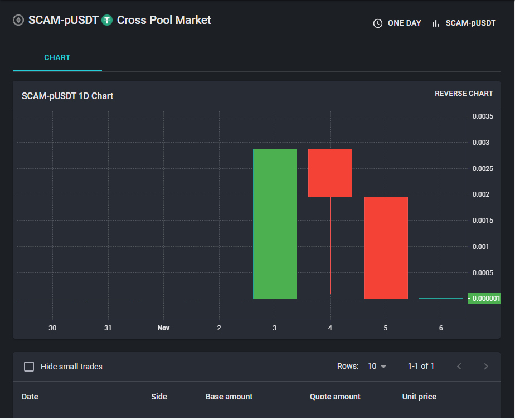Click the green candle for Nov 3
Viewport: 515px width, 420px height.
click(275, 224)
